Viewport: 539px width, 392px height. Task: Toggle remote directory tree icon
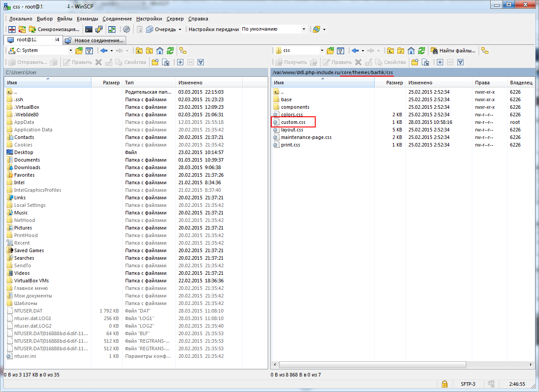pos(485,51)
